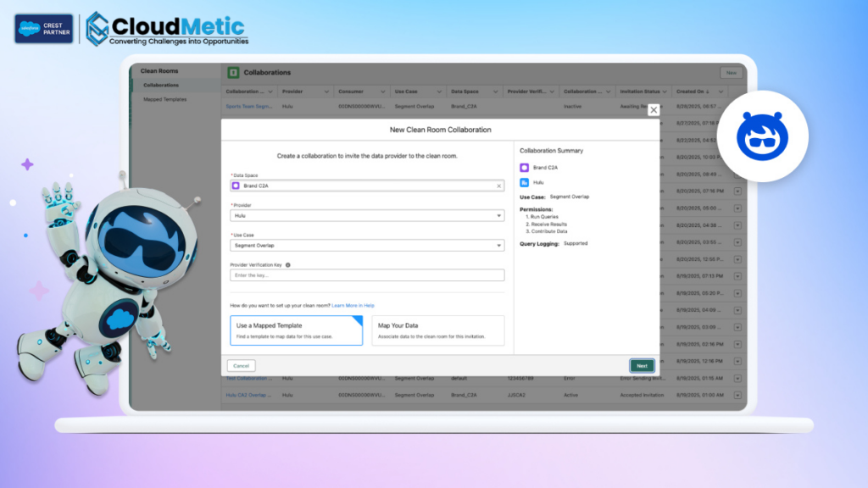868x488 pixels.
Task: Click the Brand C2A icon in Collaboration Summary
Action: (524, 168)
